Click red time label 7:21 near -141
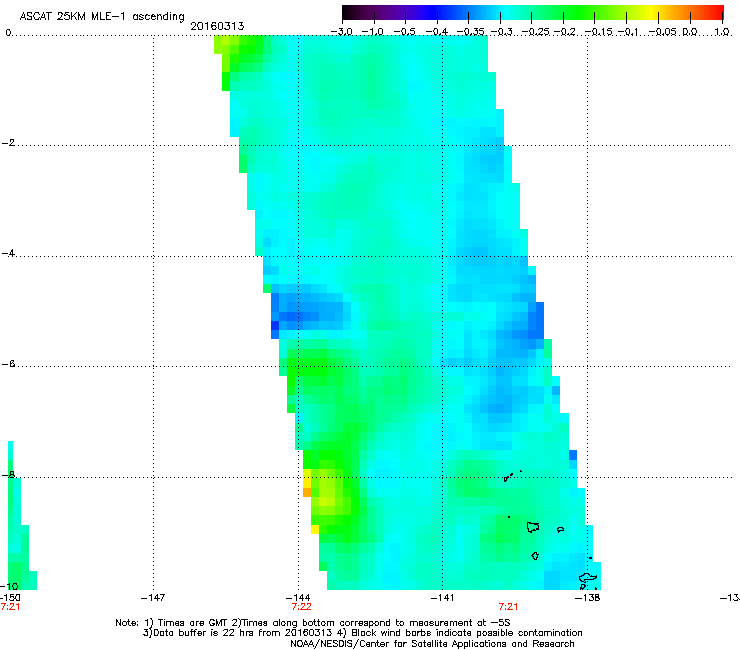This screenshot has height=650, width=740. point(508,607)
